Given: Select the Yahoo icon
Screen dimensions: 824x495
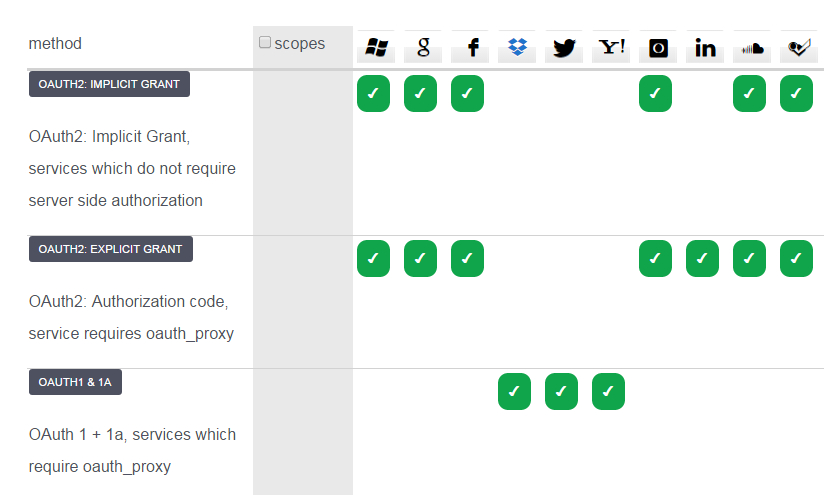Looking at the screenshot, I should (x=611, y=47).
